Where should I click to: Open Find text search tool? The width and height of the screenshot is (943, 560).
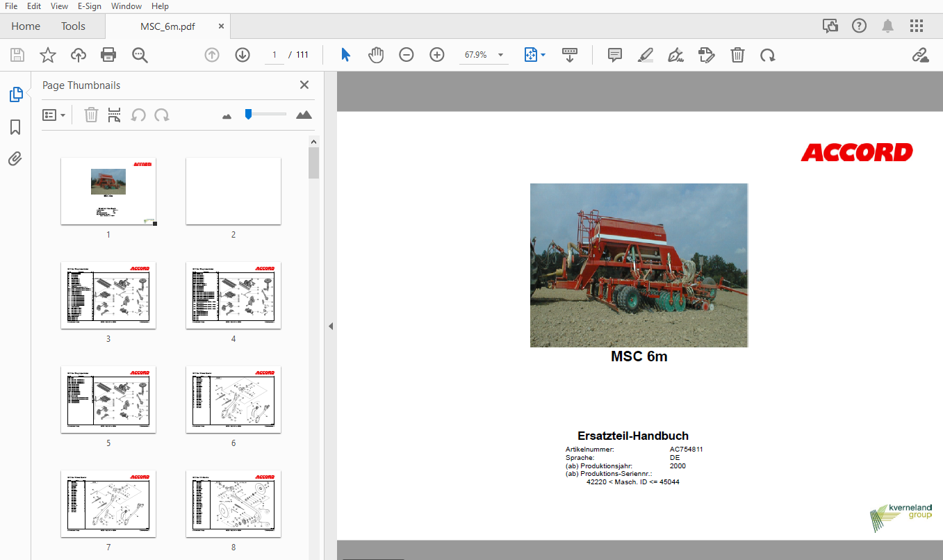[140, 55]
